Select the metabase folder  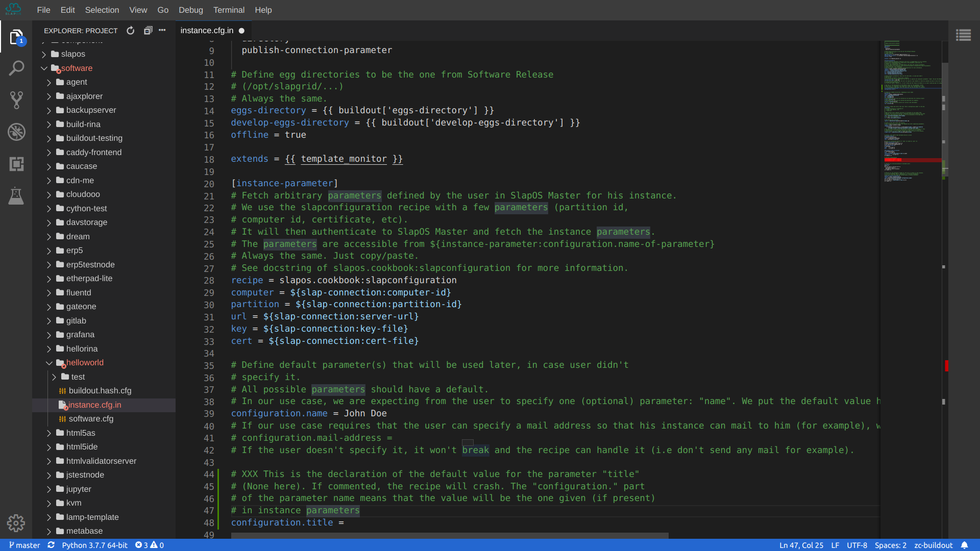pos(104,531)
